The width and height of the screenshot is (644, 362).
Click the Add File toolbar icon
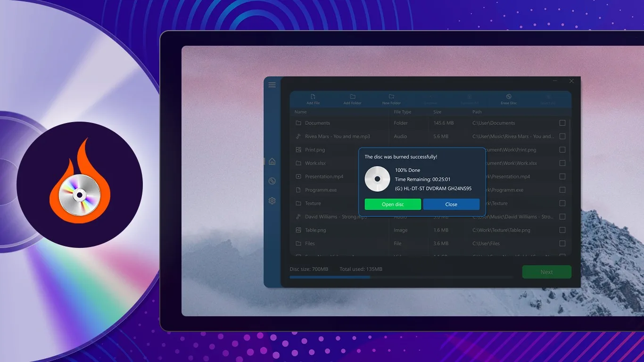pyautogui.click(x=313, y=99)
